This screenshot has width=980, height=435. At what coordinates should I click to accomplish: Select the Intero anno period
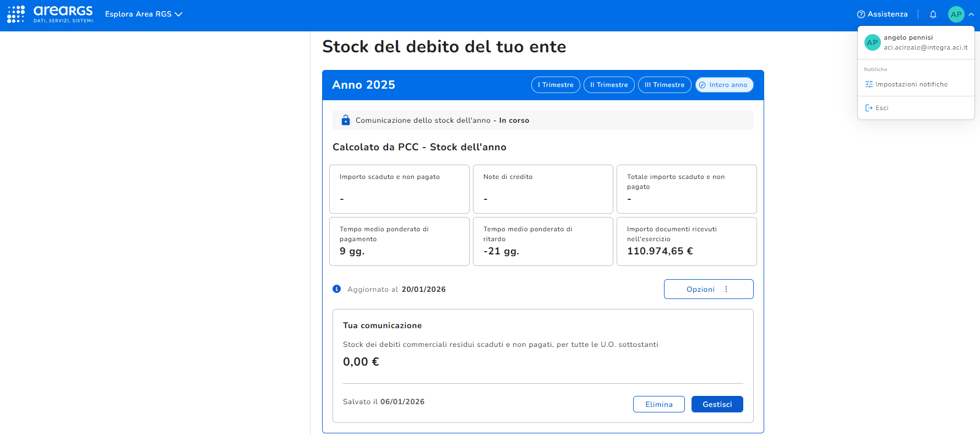point(724,85)
